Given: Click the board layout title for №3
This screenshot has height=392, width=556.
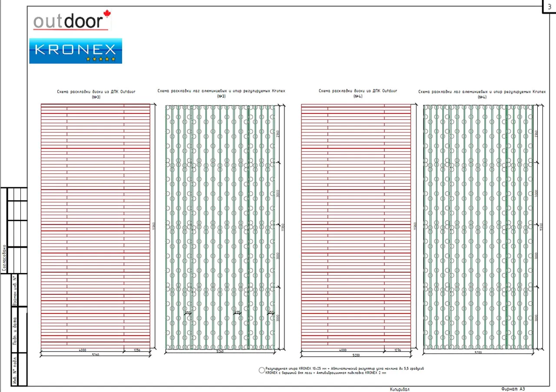Looking at the screenshot, I should pos(96,93).
